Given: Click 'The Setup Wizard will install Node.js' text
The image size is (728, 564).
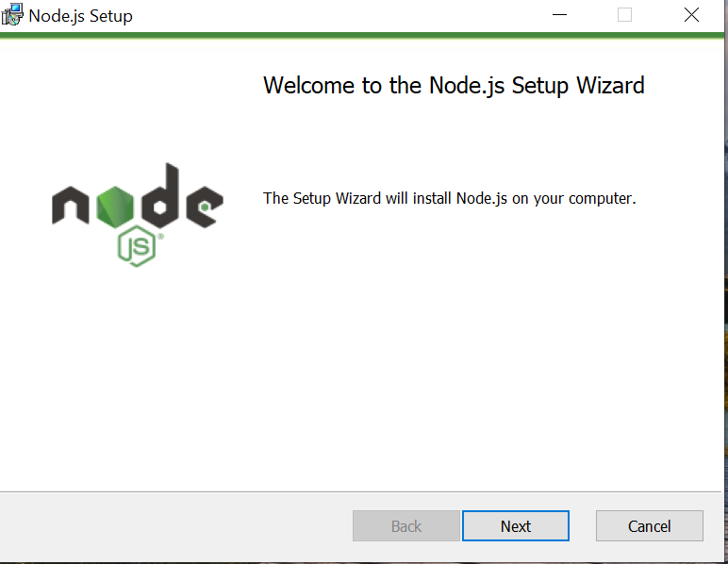Looking at the screenshot, I should [x=449, y=199].
